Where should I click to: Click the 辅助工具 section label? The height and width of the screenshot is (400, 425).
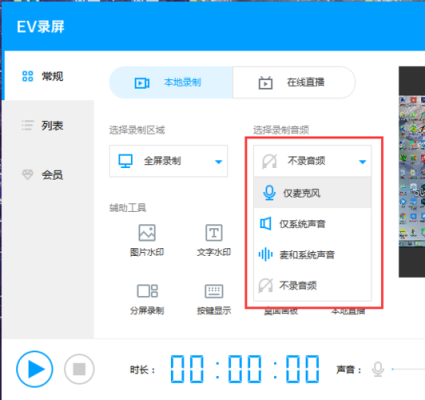pos(128,208)
